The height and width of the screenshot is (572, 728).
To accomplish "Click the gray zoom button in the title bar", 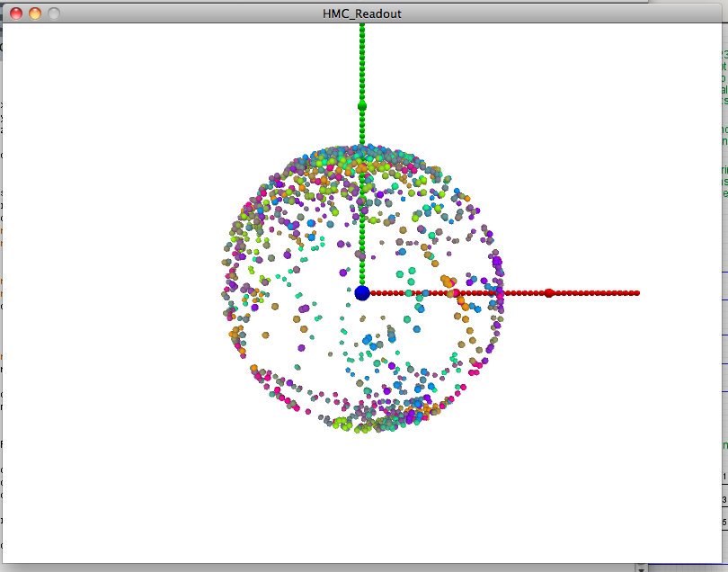I will (54, 13).
